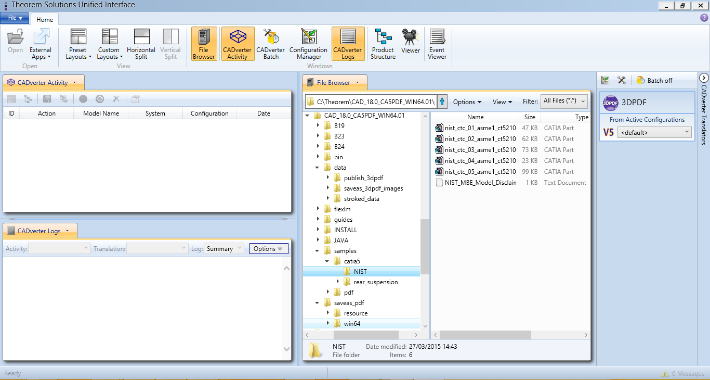Screen dimensions: 710x380
Task: Select NIST_MBE_Model_Disclaimer text document
Action: click(x=475, y=183)
